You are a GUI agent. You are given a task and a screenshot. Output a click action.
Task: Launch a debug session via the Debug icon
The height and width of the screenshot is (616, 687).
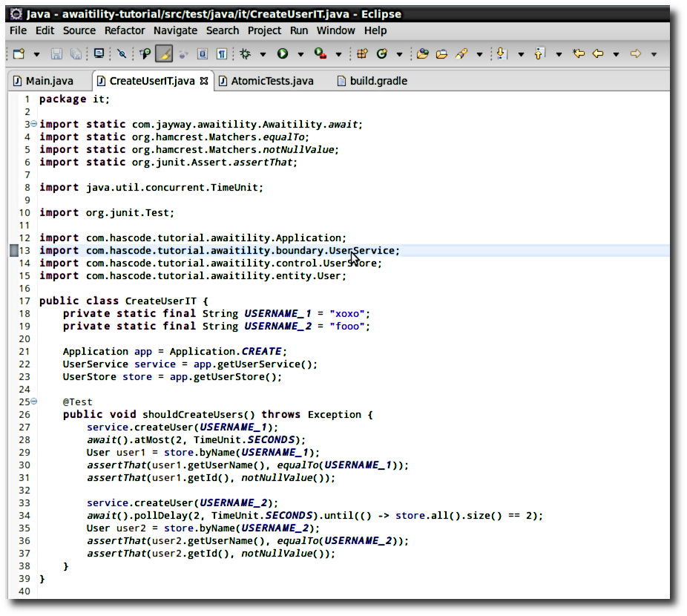[245, 53]
